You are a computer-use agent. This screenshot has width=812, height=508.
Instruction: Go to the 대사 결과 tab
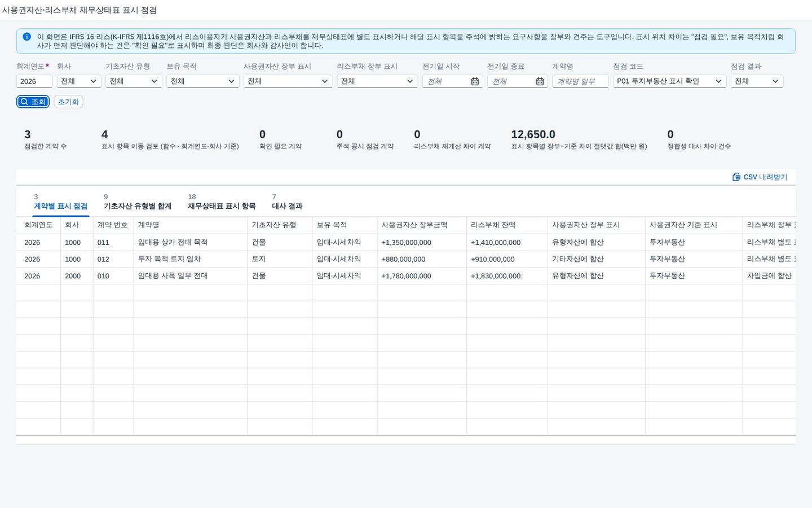click(287, 202)
